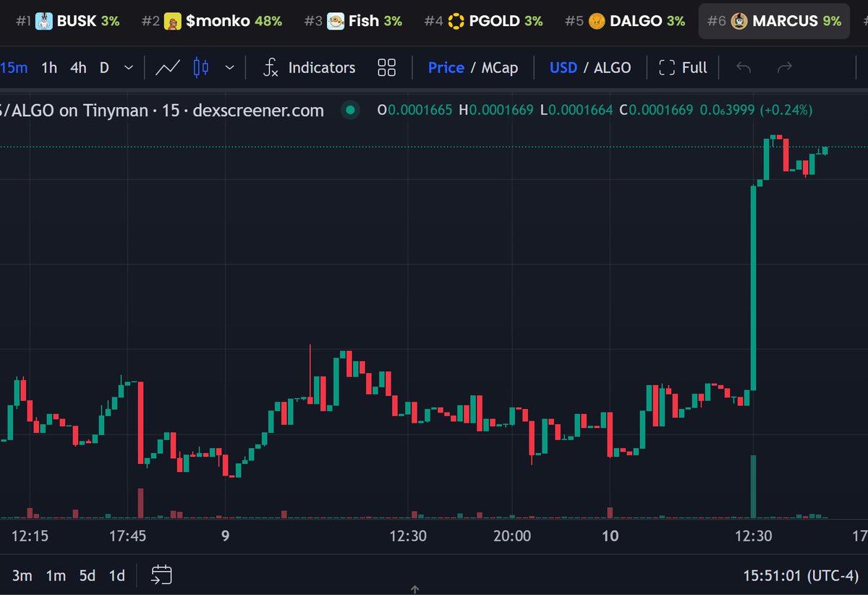Click the low value L0.0001664
868x595 pixels.
click(x=576, y=111)
